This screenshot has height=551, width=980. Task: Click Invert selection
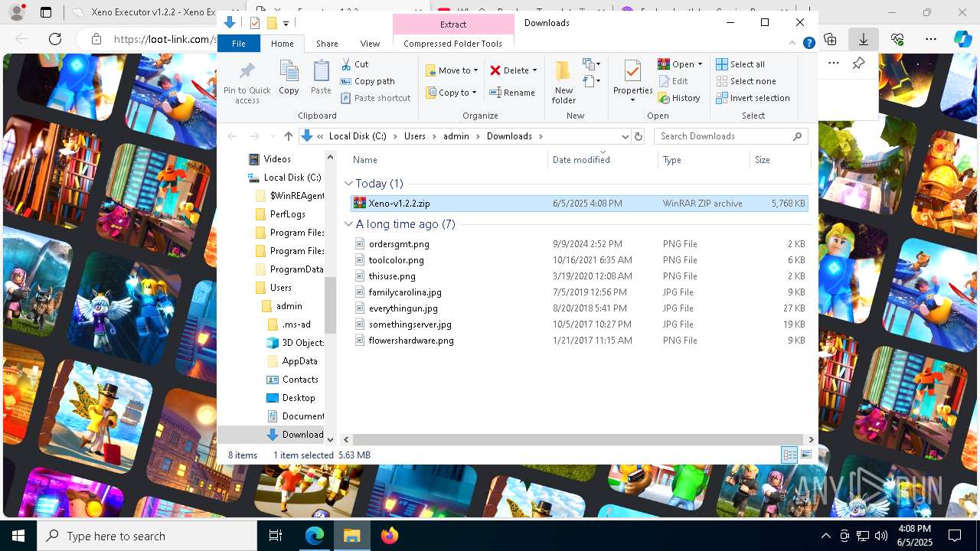pyautogui.click(x=753, y=98)
